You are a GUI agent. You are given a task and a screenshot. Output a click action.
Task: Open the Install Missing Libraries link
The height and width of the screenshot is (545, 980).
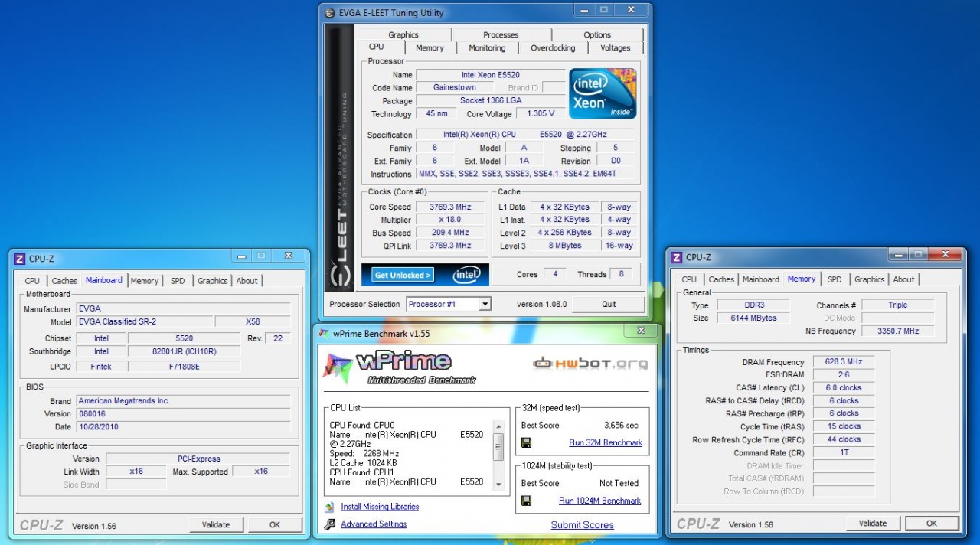(x=380, y=507)
